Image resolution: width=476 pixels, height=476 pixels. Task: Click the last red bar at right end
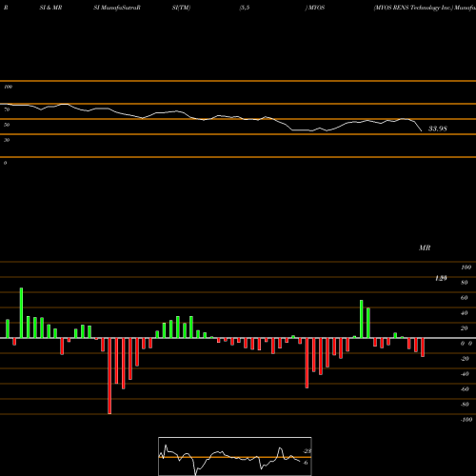pos(423,347)
